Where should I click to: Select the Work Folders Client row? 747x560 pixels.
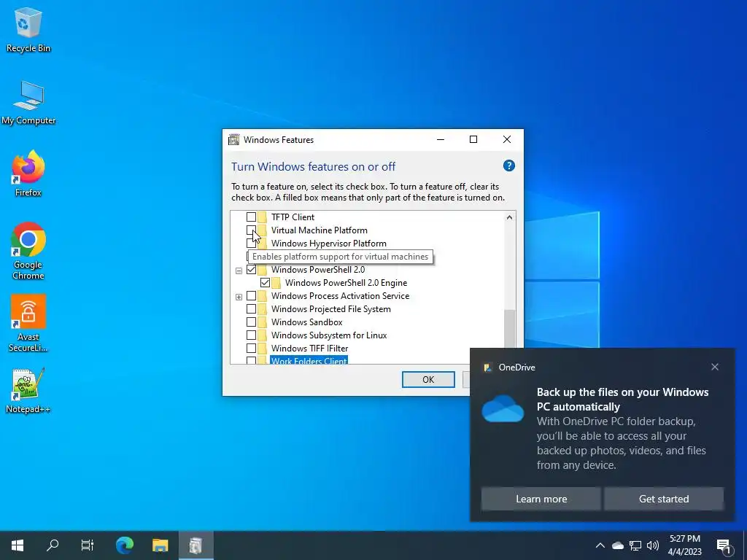pyautogui.click(x=309, y=360)
